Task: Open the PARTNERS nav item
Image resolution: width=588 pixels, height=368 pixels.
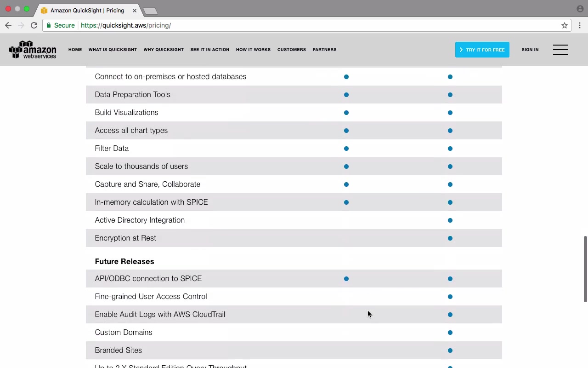Action: tap(324, 50)
